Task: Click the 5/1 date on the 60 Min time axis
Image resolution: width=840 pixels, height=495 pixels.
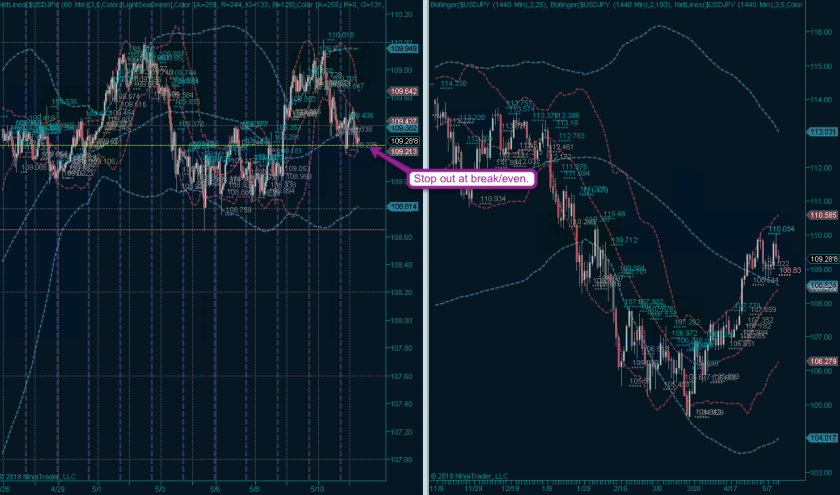Action: click(96, 489)
